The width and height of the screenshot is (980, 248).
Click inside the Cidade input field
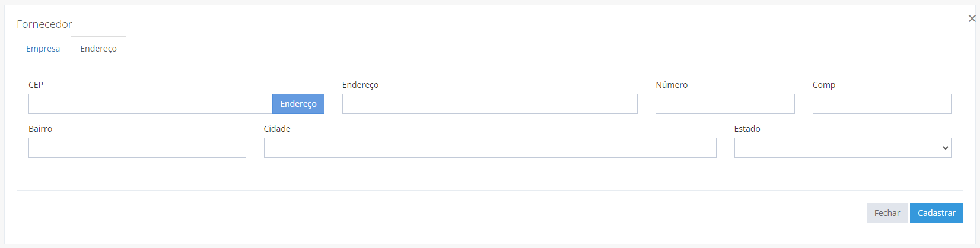[x=490, y=148]
